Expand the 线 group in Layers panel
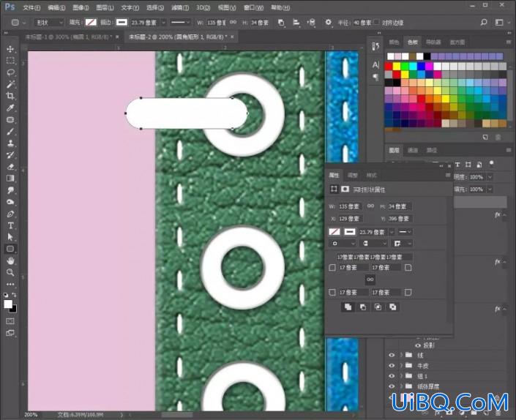The height and width of the screenshot is (420, 516). (402, 355)
